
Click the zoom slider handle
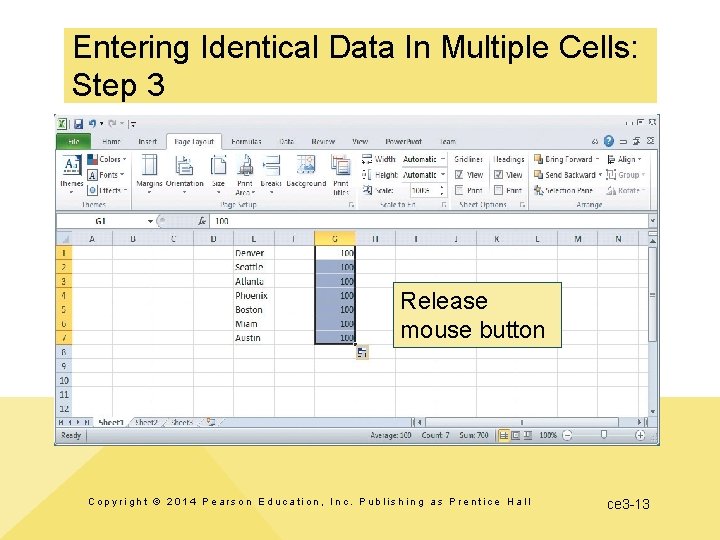click(604, 434)
